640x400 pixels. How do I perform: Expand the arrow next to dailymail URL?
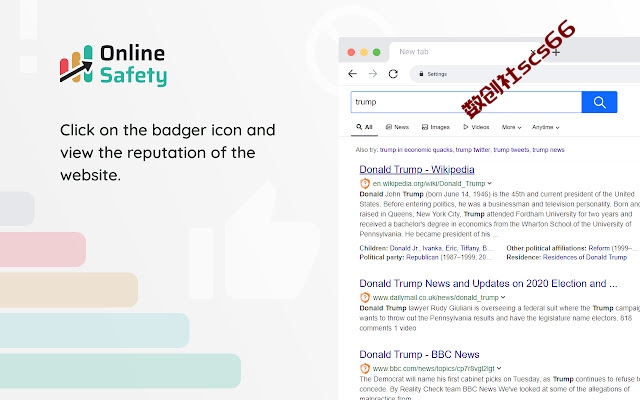click(x=503, y=298)
